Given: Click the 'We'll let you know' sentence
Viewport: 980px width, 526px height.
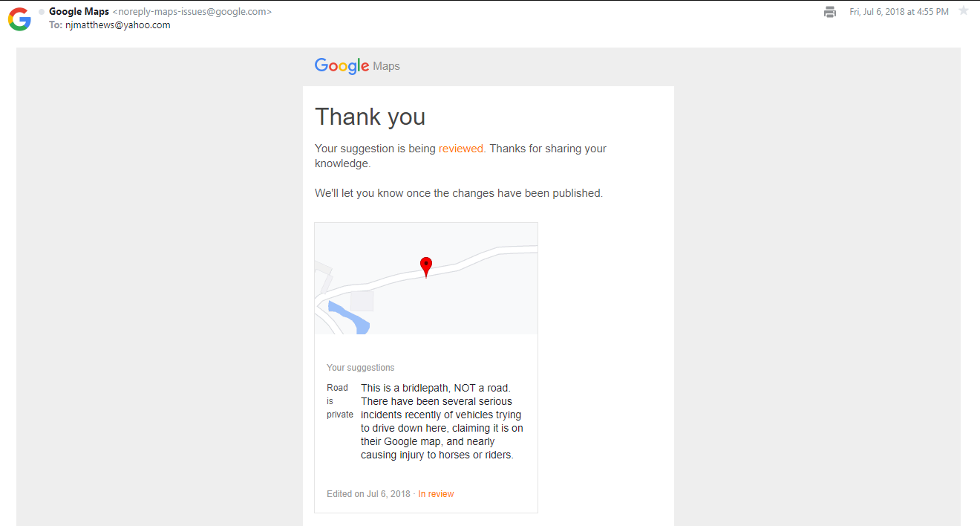Looking at the screenshot, I should (x=459, y=193).
